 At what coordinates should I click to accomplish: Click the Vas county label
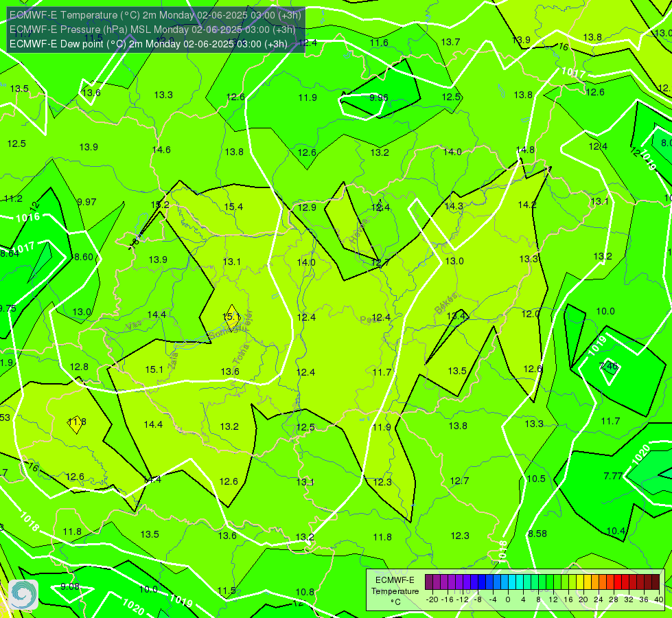[134, 326]
